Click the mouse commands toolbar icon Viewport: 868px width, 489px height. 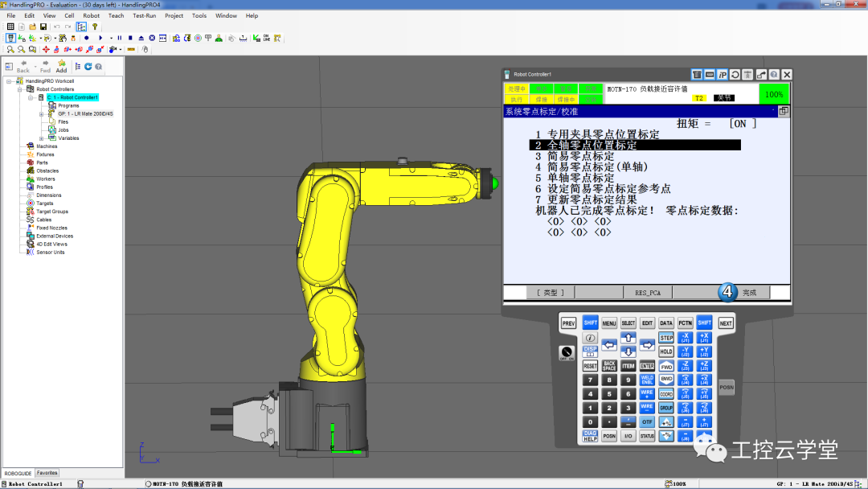pos(145,49)
